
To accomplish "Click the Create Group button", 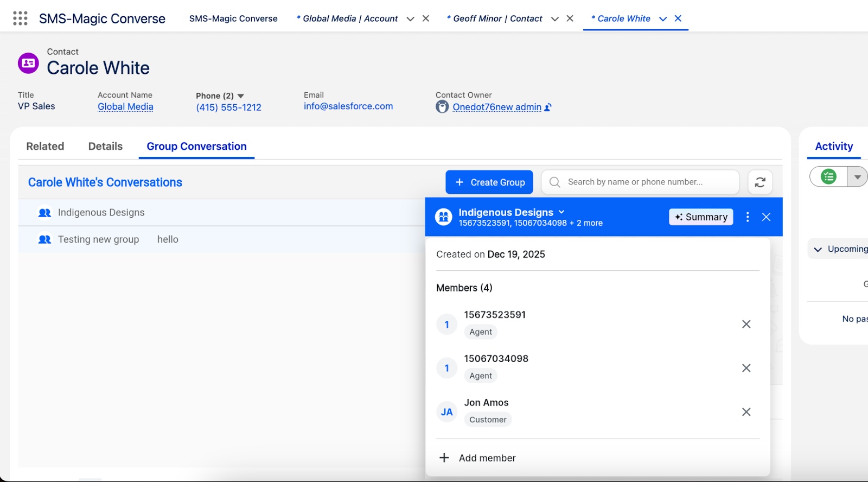I will point(489,182).
